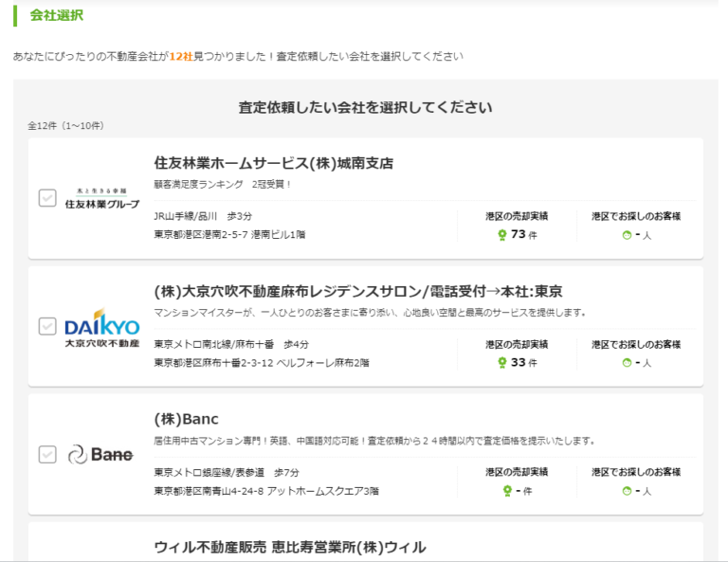Tick the (株)Banc company checkbox
This screenshot has width=728, height=562.
[47, 454]
